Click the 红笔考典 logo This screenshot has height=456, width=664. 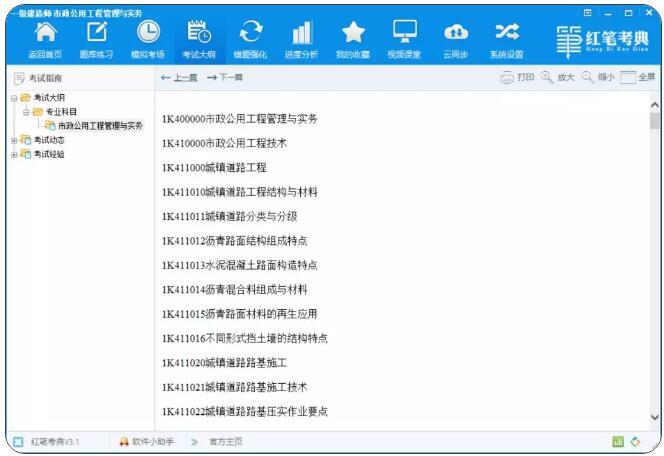[602, 41]
